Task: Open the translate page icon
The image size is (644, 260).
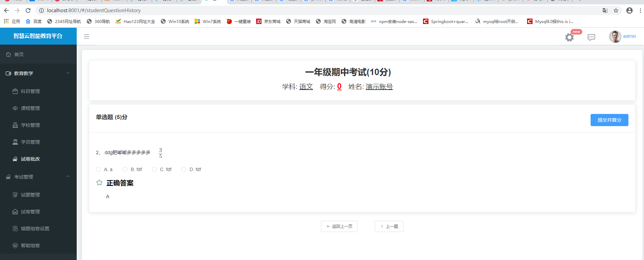Action: [605, 10]
